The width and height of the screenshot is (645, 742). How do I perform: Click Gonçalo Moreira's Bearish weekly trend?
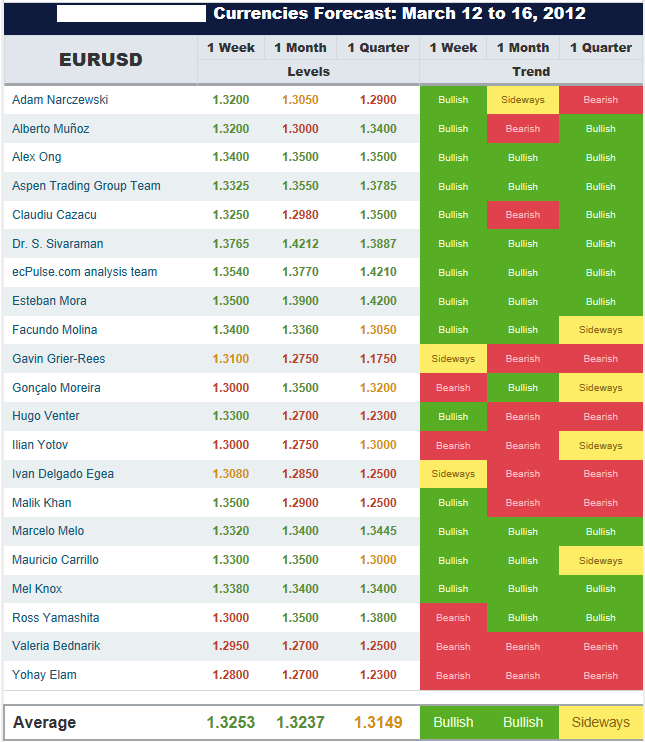(x=453, y=388)
